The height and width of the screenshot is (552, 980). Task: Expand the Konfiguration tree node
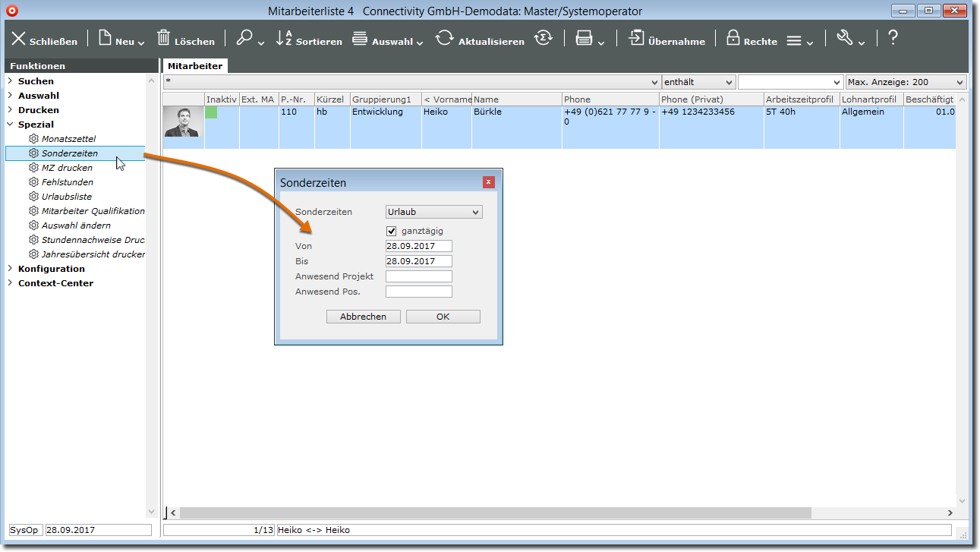[10, 269]
